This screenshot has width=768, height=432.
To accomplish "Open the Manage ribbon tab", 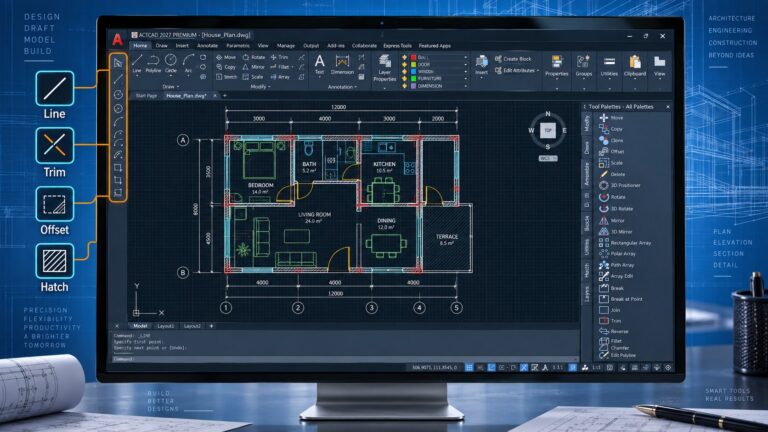I will (x=286, y=46).
